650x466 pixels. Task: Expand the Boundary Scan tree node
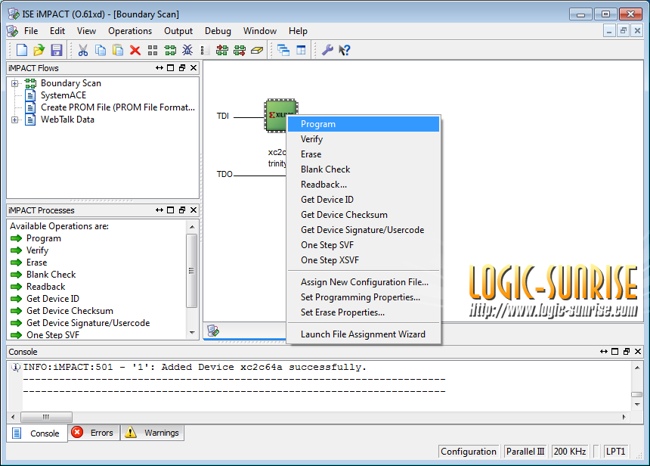click(15, 83)
